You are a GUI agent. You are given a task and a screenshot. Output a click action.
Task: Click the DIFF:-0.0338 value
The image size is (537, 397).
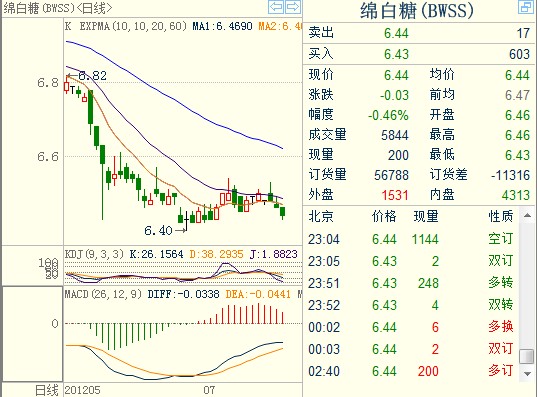(x=183, y=294)
